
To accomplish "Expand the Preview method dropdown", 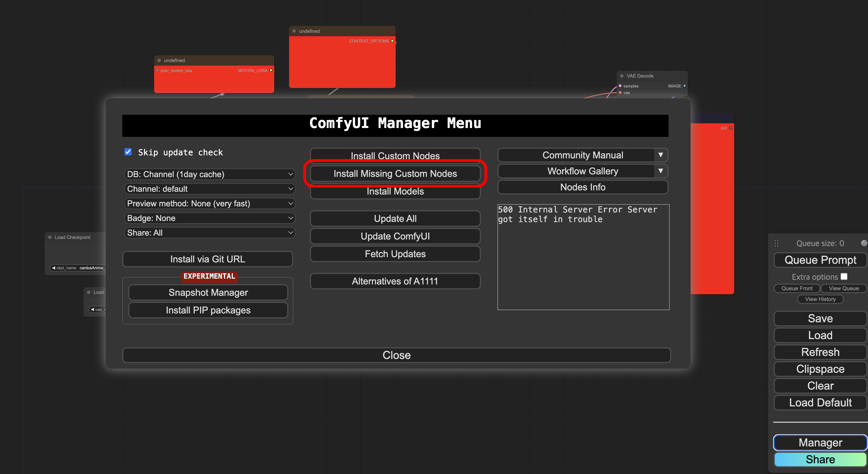I will [209, 204].
